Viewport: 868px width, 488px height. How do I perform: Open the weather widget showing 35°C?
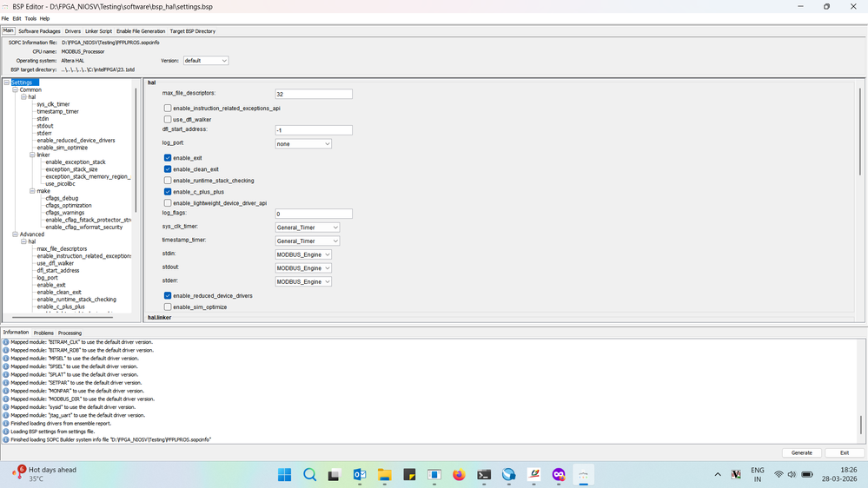[x=44, y=474]
